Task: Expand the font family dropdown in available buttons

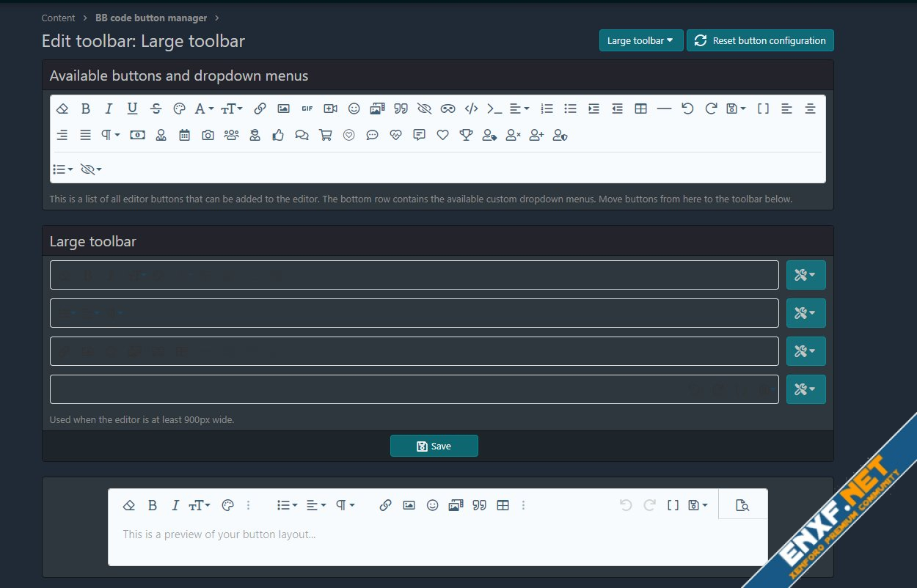Action: (203, 109)
